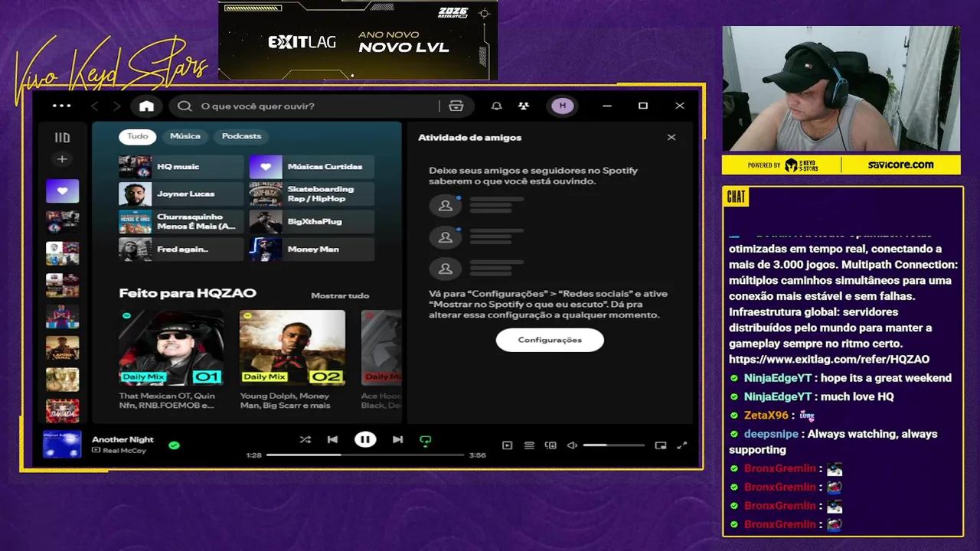Image resolution: width=980 pixels, height=551 pixels.
Task: Click the deepsnipe username in chat
Action: 771,434
